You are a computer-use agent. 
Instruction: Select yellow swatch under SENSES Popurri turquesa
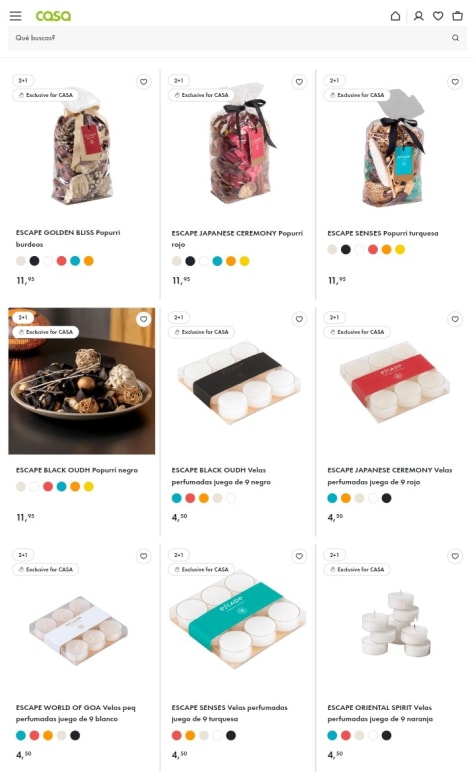point(400,250)
